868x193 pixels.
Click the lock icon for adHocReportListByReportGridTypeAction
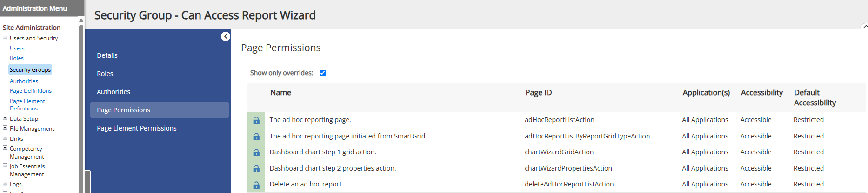(256, 137)
